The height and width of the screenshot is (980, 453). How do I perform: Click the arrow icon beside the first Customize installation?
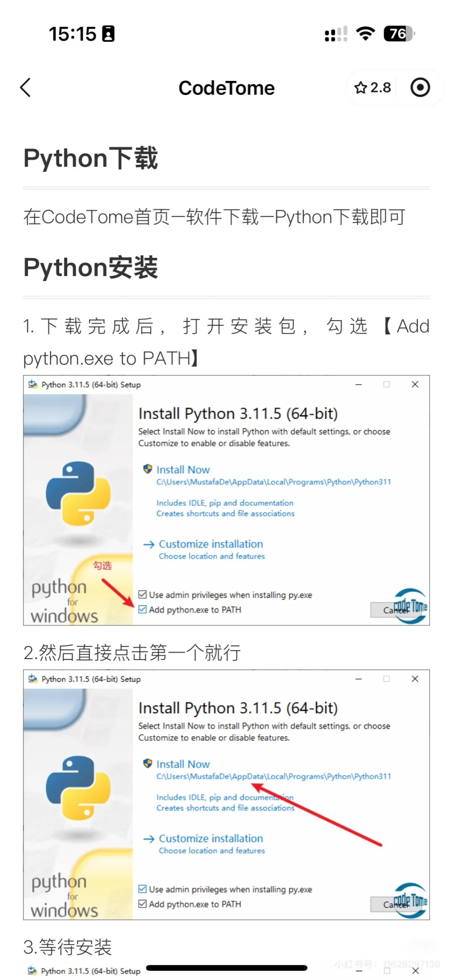(149, 544)
